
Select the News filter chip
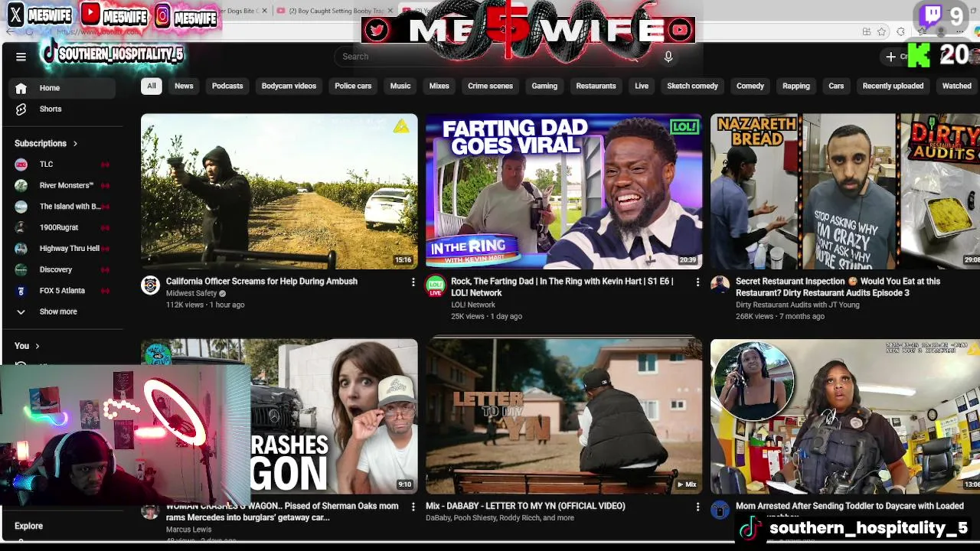point(184,86)
